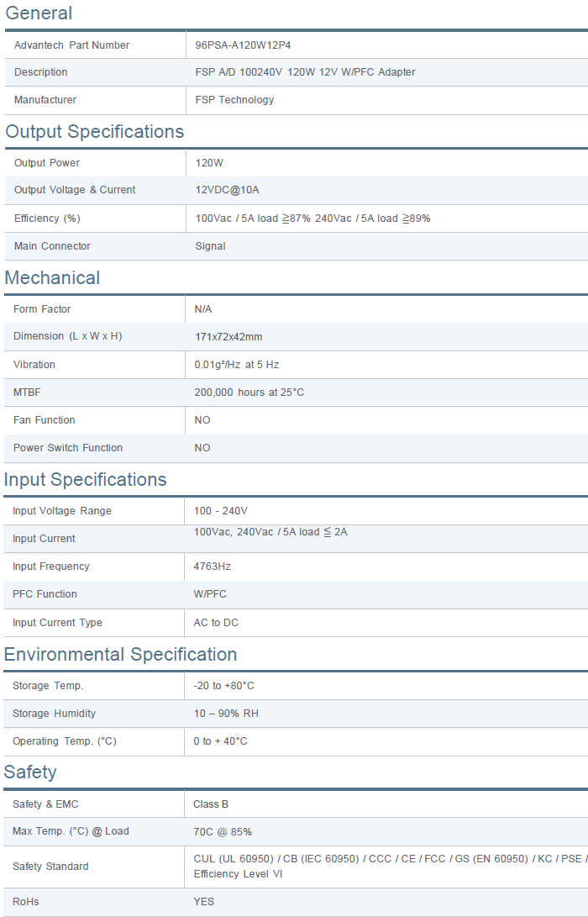
Task: Click the Storage Humidity row label
Action: (x=54, y=714)
